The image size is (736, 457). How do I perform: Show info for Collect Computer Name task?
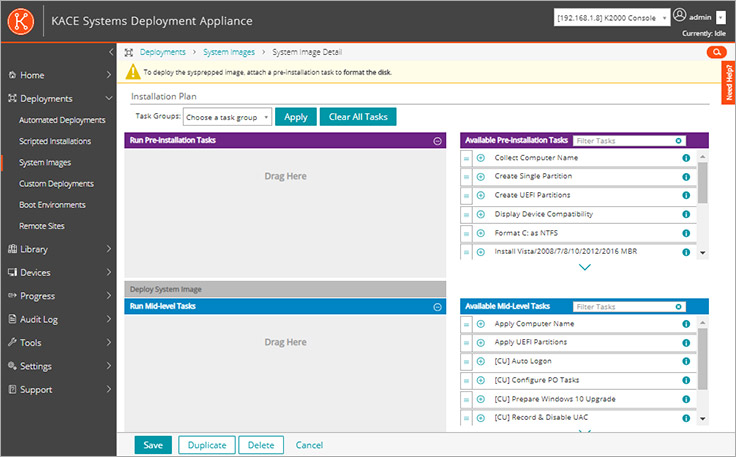[x=686, y=158]
